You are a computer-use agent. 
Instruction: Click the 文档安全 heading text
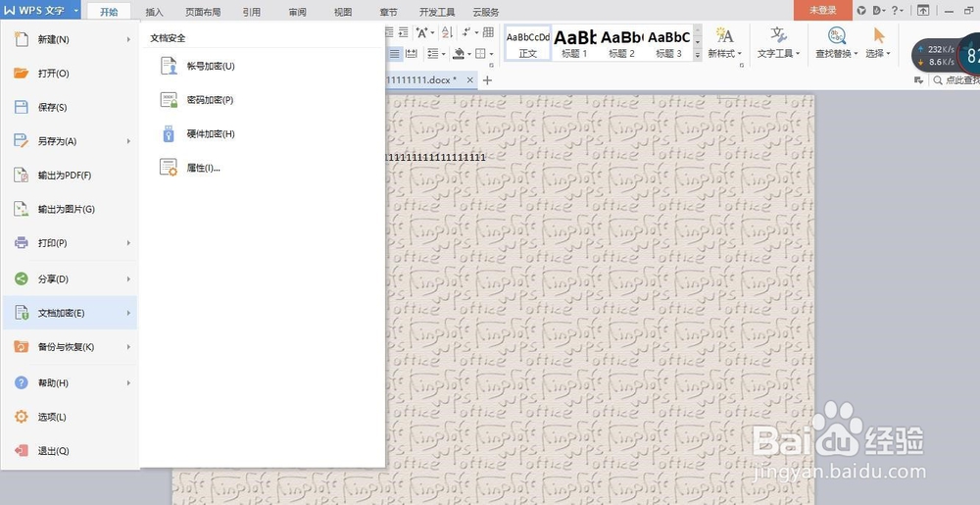168,38
